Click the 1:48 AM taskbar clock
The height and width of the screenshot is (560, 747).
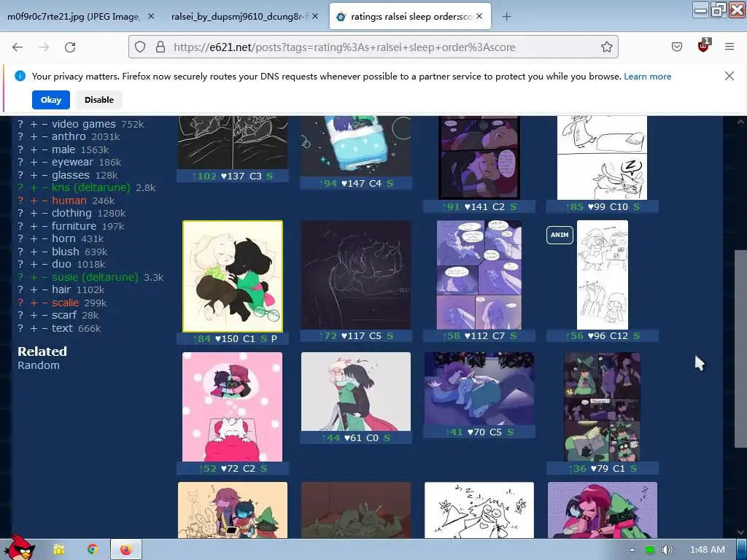(708, 550)
